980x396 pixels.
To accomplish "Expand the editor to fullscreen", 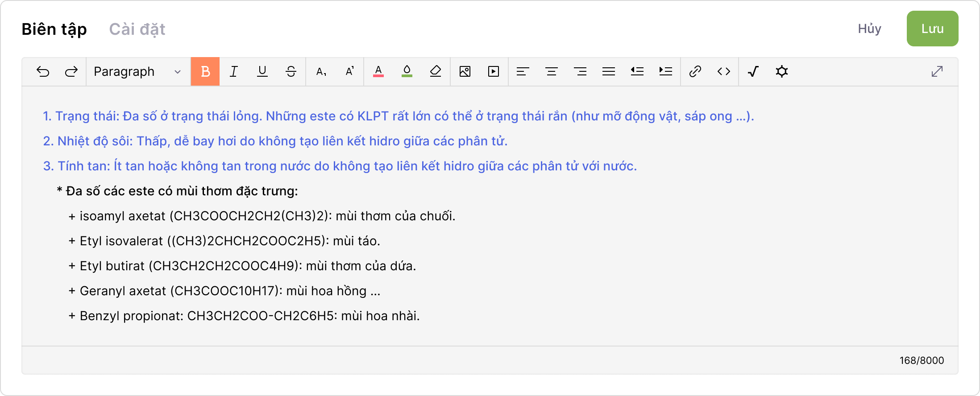I will 937,71.
